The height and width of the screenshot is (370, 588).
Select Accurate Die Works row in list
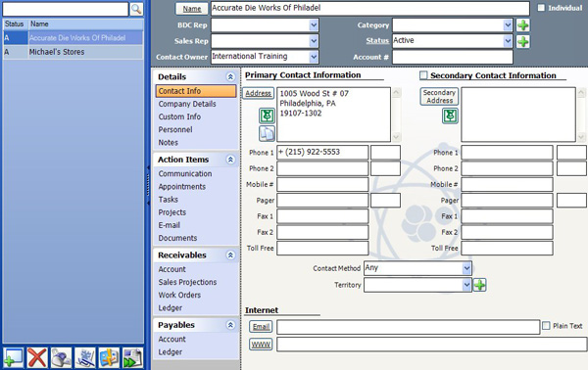[73, 38]
